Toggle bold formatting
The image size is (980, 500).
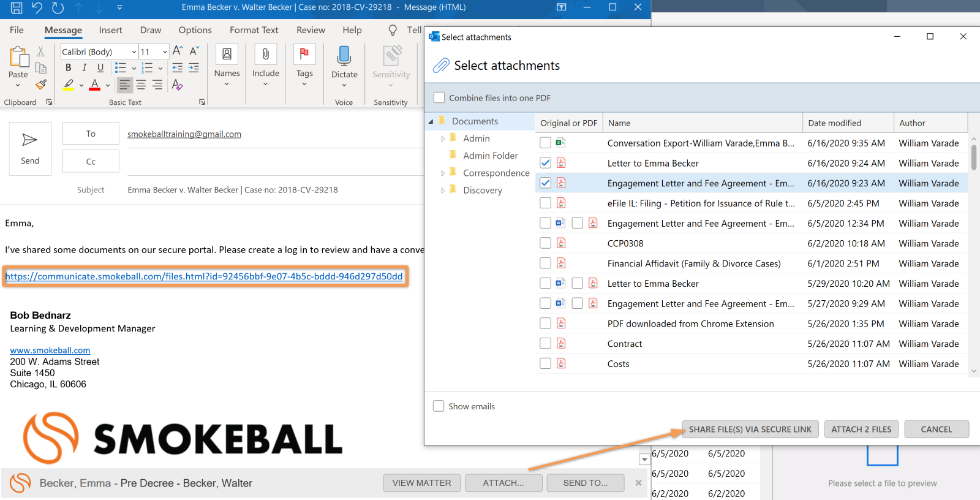tap(68, 68)
